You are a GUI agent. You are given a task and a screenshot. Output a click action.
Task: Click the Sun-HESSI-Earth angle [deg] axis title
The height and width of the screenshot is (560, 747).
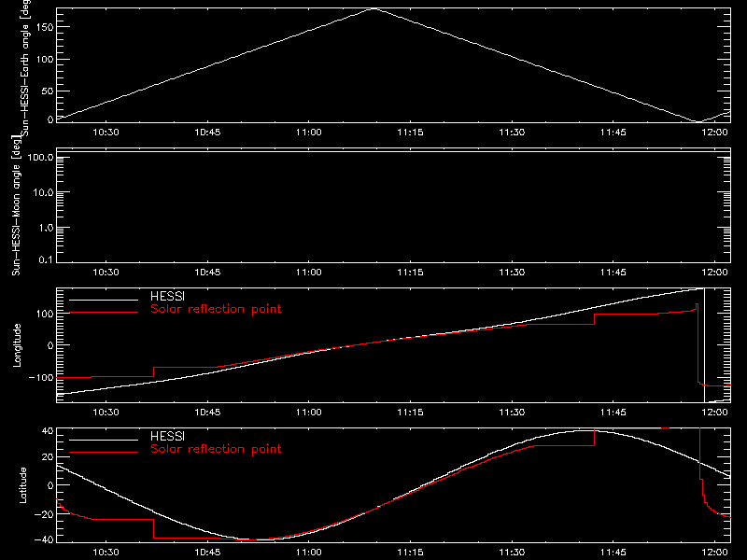pos(25,67)
